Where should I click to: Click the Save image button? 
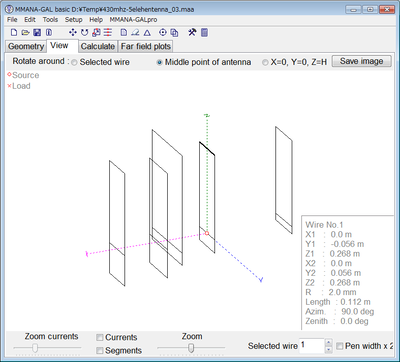click(361, 61)
